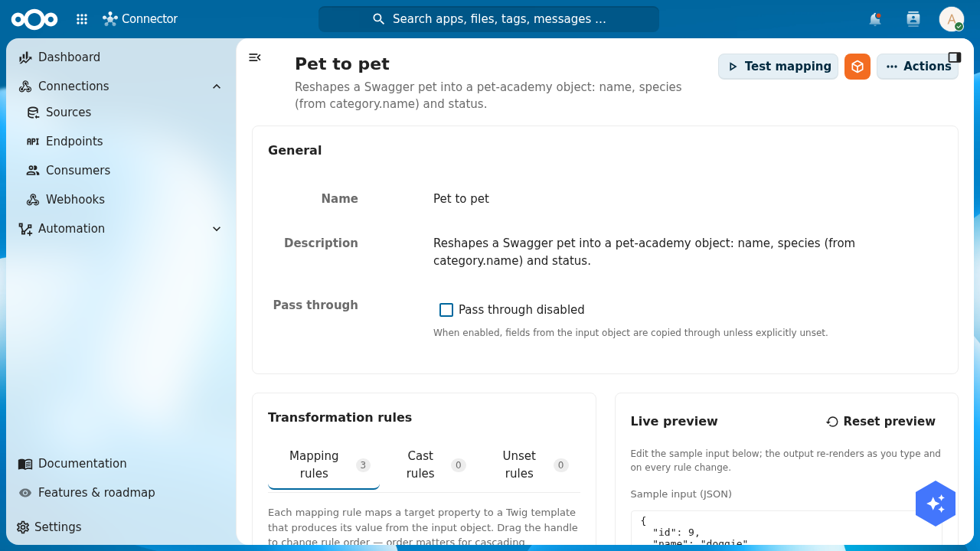This screenshot has height=551, width=980.
Task: Click the Connector app icon
Action: [x=110, y=19]
